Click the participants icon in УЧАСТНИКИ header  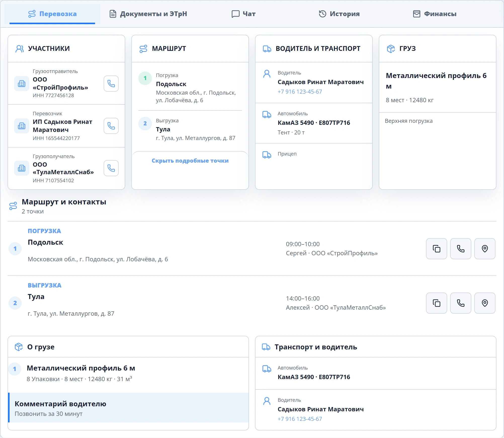pyautogui.click(x=20, y=49)
